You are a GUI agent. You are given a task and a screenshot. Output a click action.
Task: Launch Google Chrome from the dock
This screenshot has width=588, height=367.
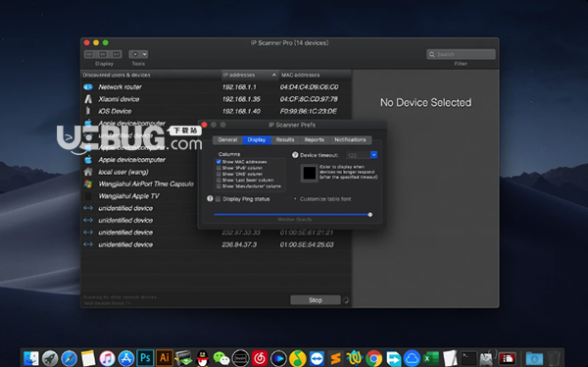click(x=374, y=358)
